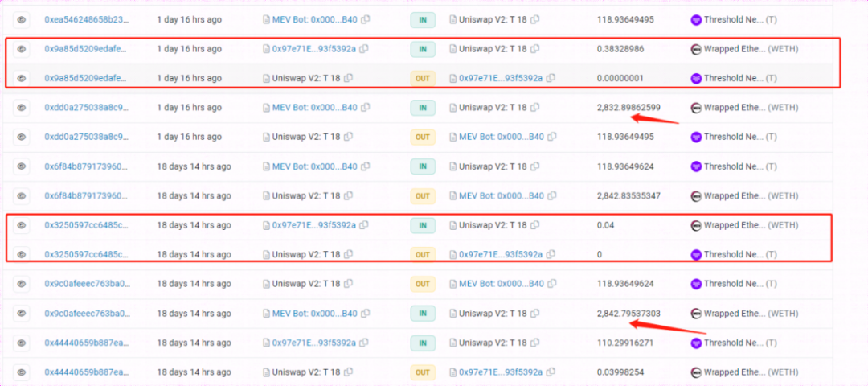Copy sender 0x97e71E address in 0.38328986 row

click(x=364, y=49)
